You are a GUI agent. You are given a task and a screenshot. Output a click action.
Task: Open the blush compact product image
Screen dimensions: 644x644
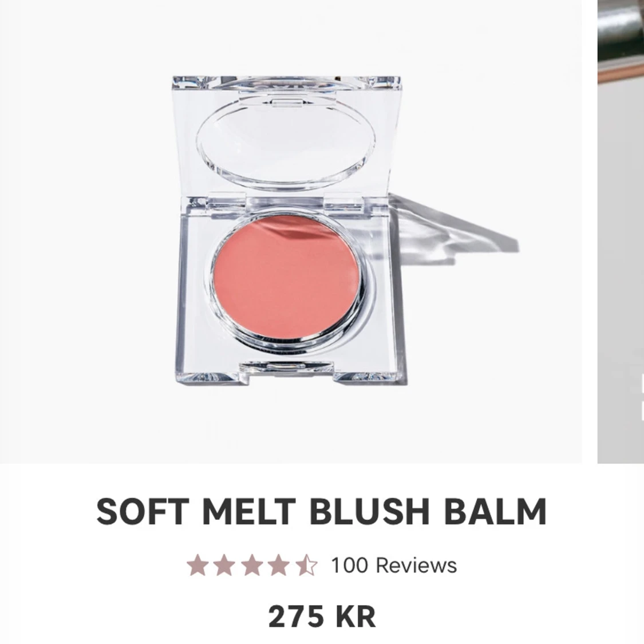291,232
